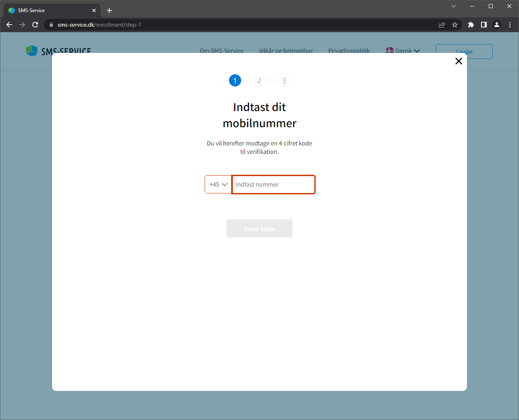Screen dimensions: 519x420
Task: Reload the page with the refresh icon
Action: 35,25
